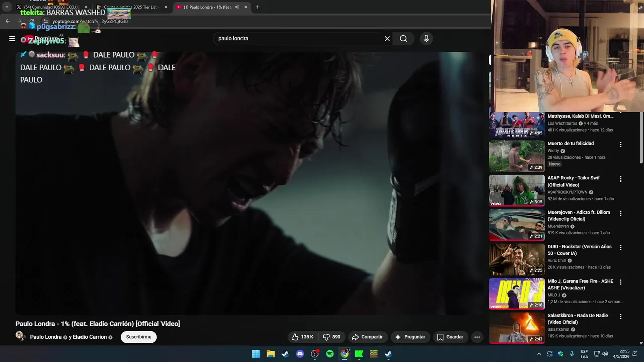Open the 'Eladio Carrion' channel link
Viewport: 644px width, 362px height.
pos(90,337)
